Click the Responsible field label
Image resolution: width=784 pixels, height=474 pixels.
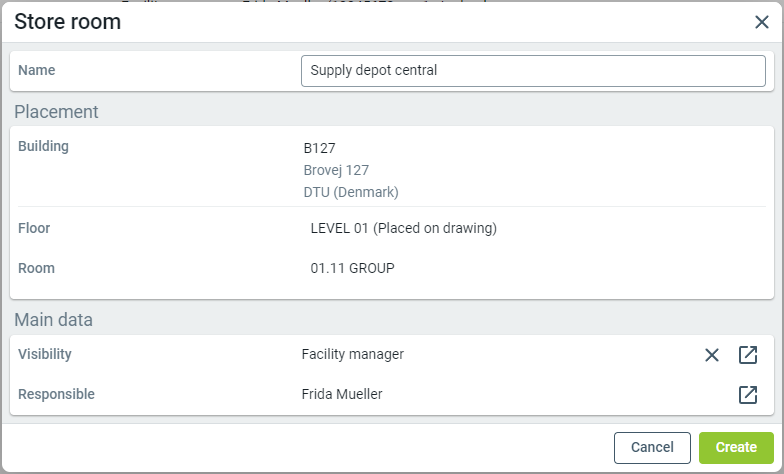[x=56, y=394]
